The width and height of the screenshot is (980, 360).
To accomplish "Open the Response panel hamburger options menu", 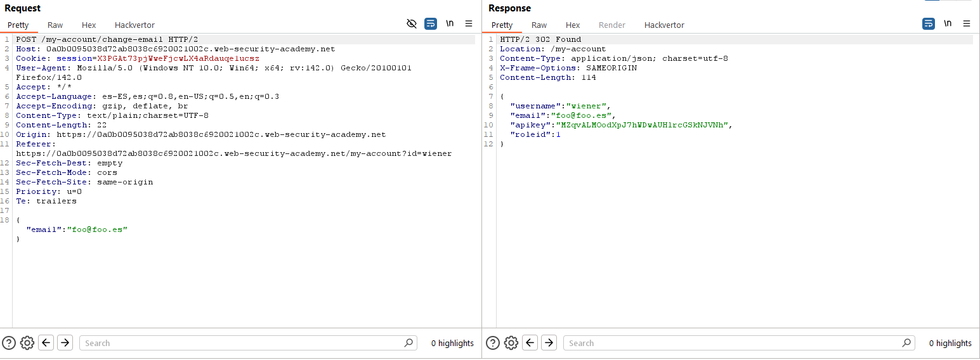I will (967, 23).
